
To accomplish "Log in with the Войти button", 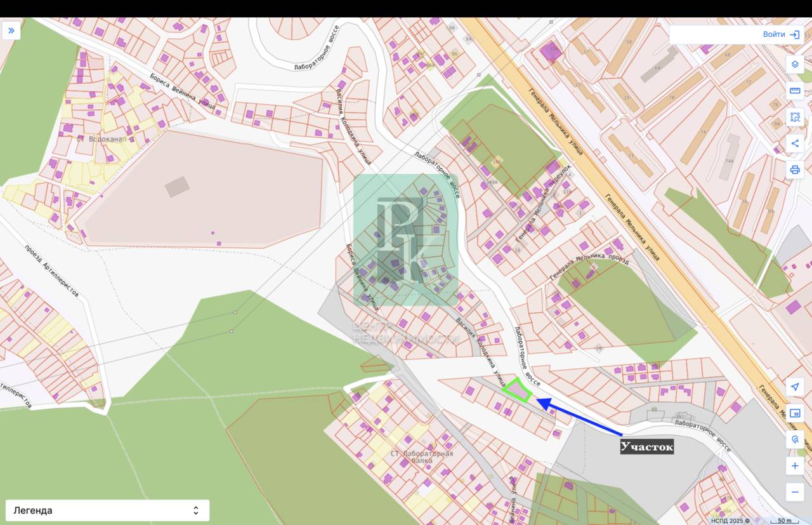I will (782, 34).
